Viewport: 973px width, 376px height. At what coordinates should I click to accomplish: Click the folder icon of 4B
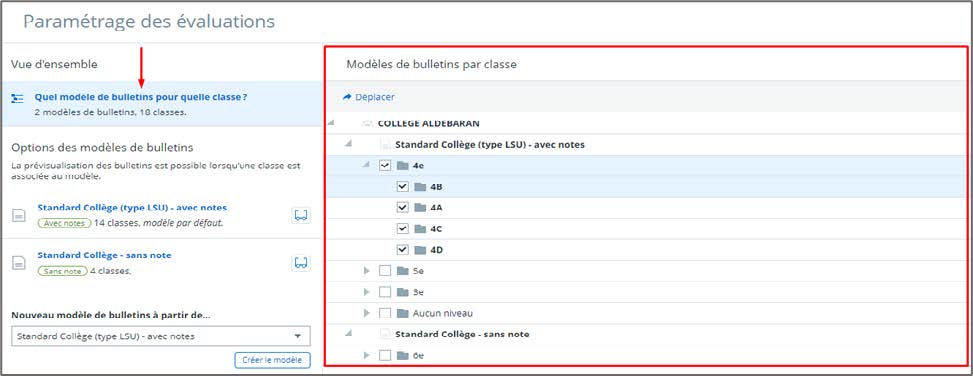[x=420, y=187]
